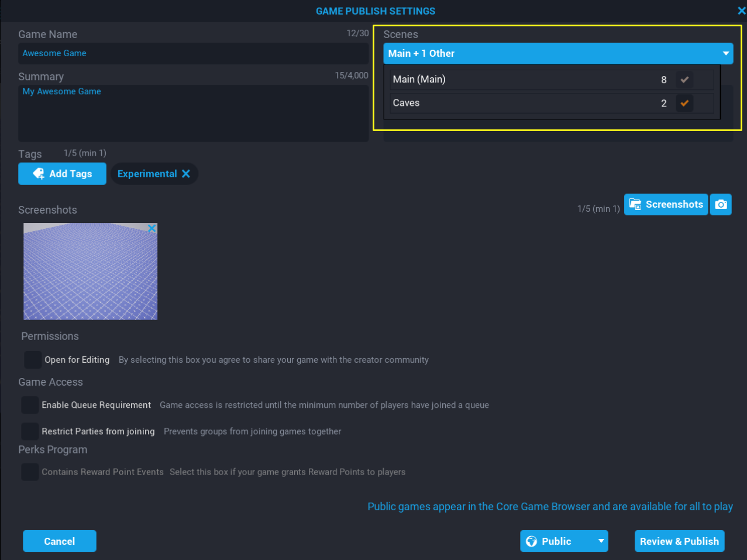Toggle the Caves scene checkmark
This screenshot has height=560, width=747.
(x=684, y=103)
